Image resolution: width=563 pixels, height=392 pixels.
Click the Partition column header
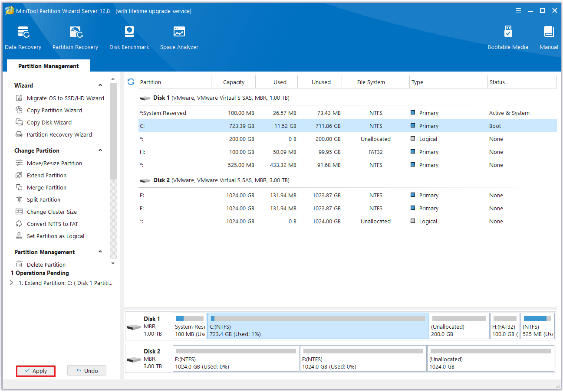(x=175, y=82)
